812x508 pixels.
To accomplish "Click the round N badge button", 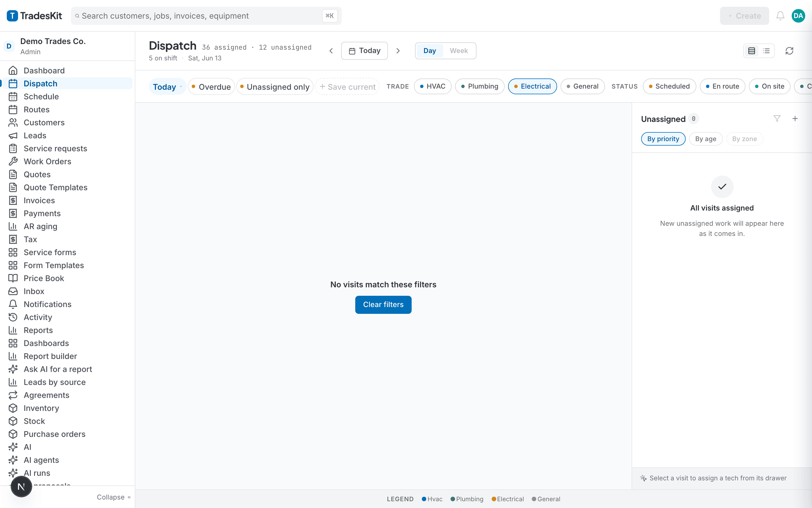I will pyautogui.click(x=21, y=486).
